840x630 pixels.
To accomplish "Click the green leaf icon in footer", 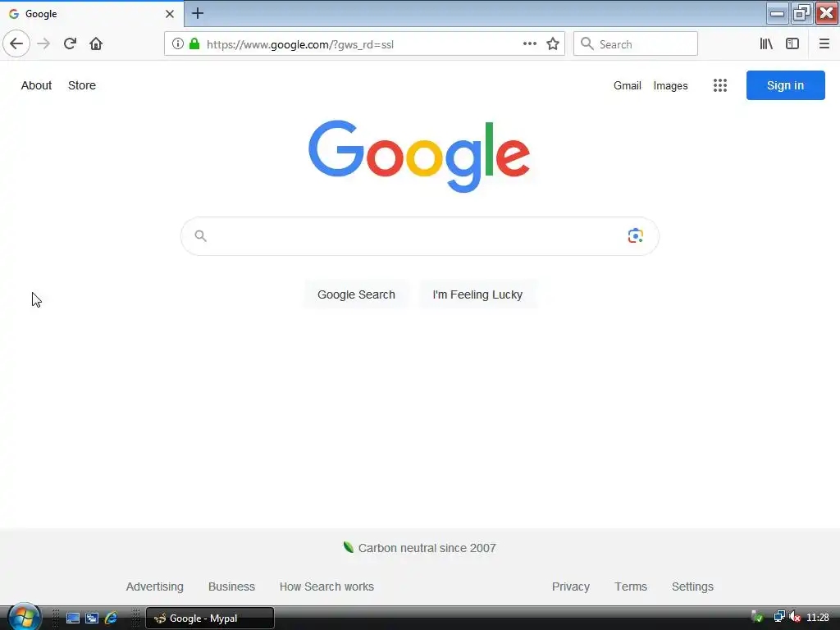I will coord(348,547).
